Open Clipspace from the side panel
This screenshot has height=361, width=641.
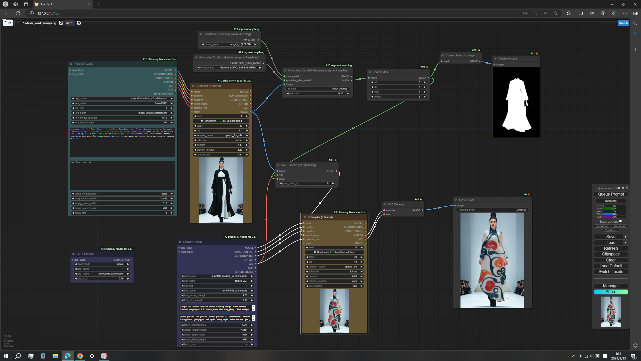click(611, 254)
